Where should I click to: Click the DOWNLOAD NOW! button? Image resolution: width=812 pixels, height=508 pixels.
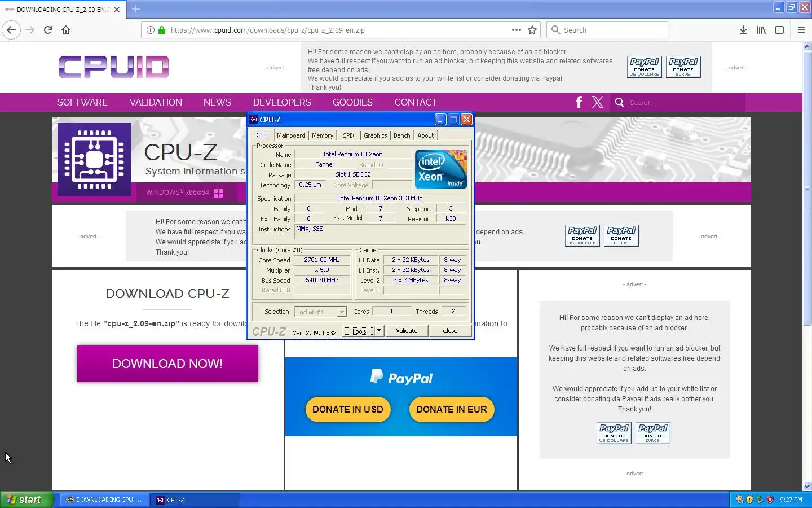[x=167, y=364]
